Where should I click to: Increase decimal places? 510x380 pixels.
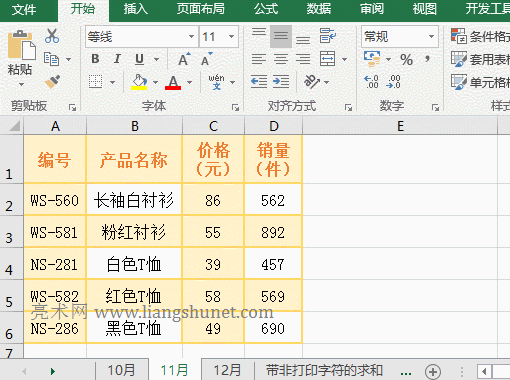tap(371, 82)
